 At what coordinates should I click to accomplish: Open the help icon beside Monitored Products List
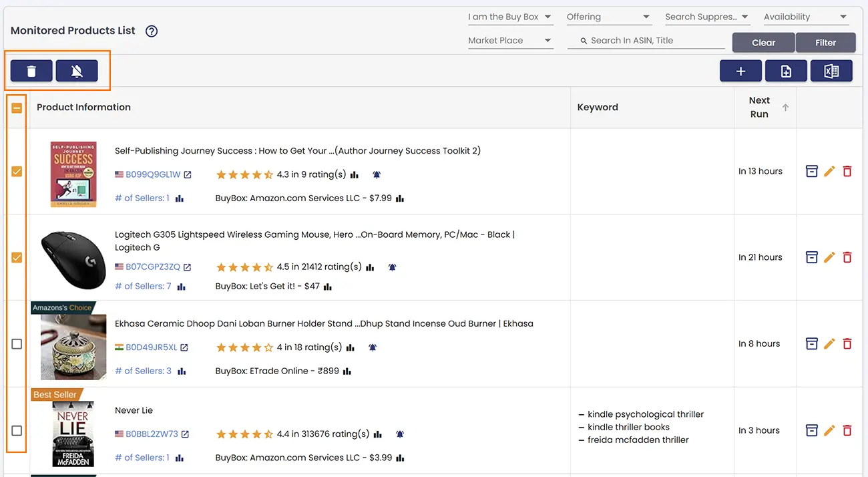(x=152, y=31)
